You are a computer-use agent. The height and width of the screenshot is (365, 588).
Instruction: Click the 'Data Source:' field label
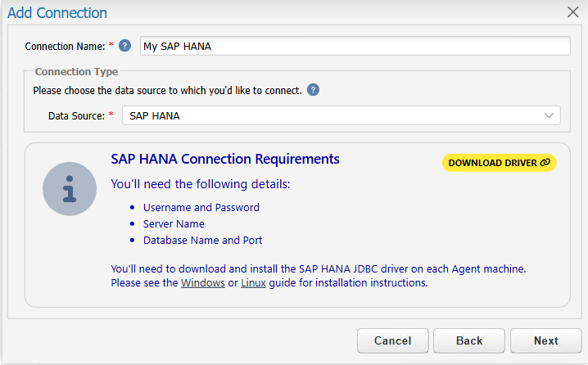point(76,115)
